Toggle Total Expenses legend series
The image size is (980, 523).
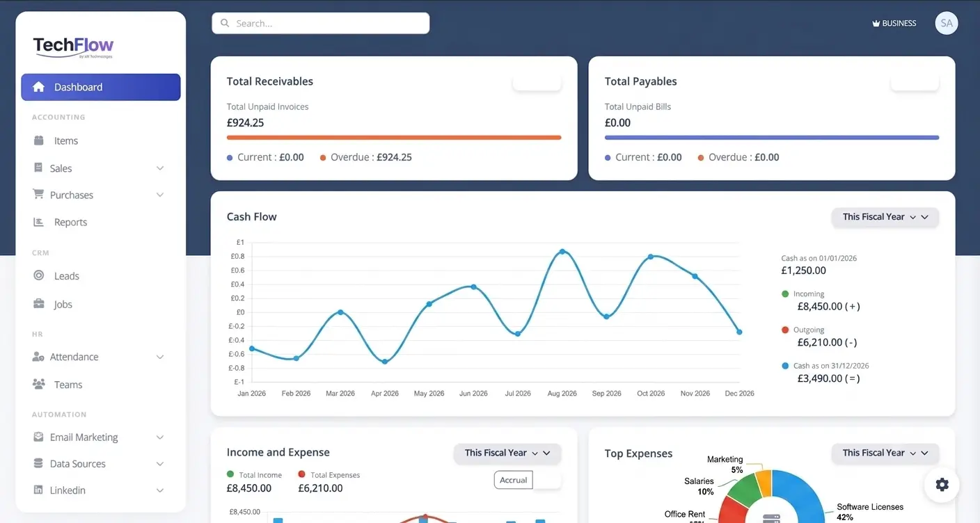[x=329, y=475]
